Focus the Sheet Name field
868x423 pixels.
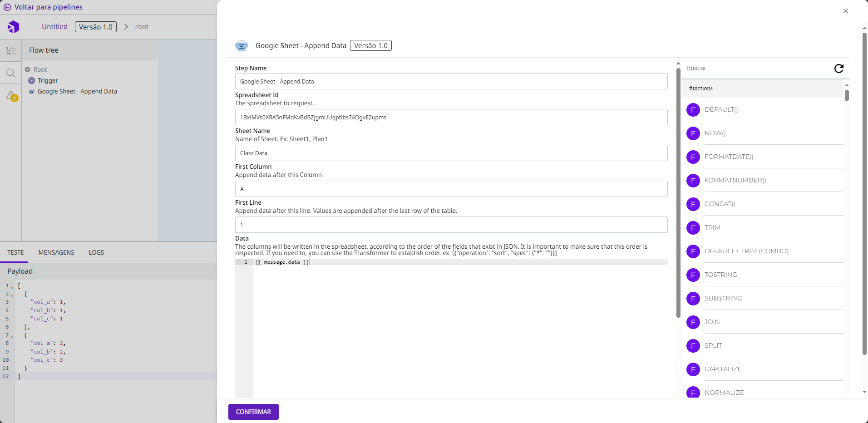click(x=451, y=153)
